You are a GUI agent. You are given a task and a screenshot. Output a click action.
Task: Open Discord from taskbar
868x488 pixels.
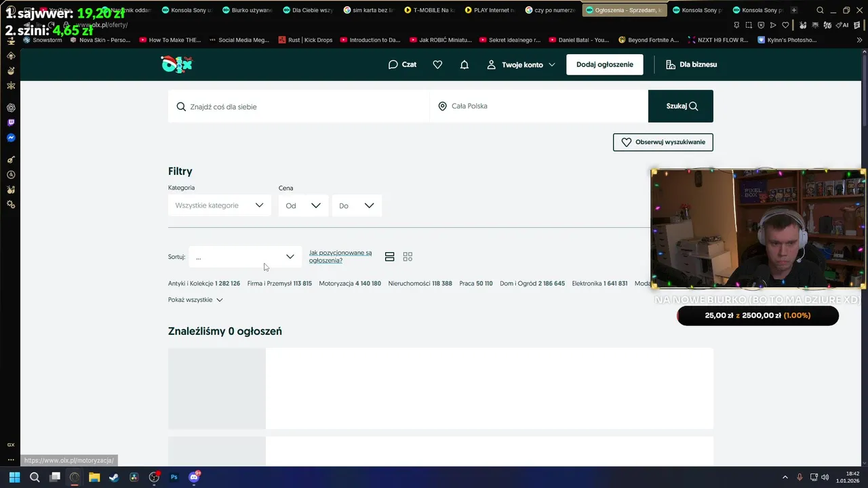[194, 477]
